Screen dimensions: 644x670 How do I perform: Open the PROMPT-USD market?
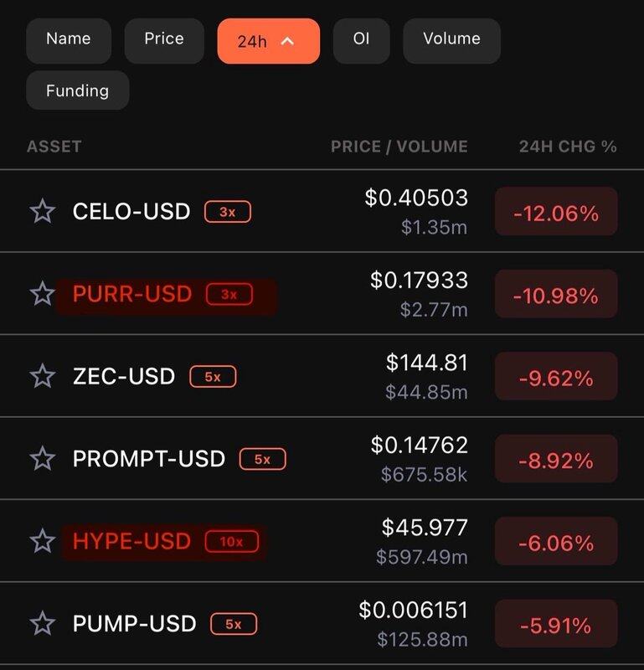pyautogui.click(x=149, y=458)
